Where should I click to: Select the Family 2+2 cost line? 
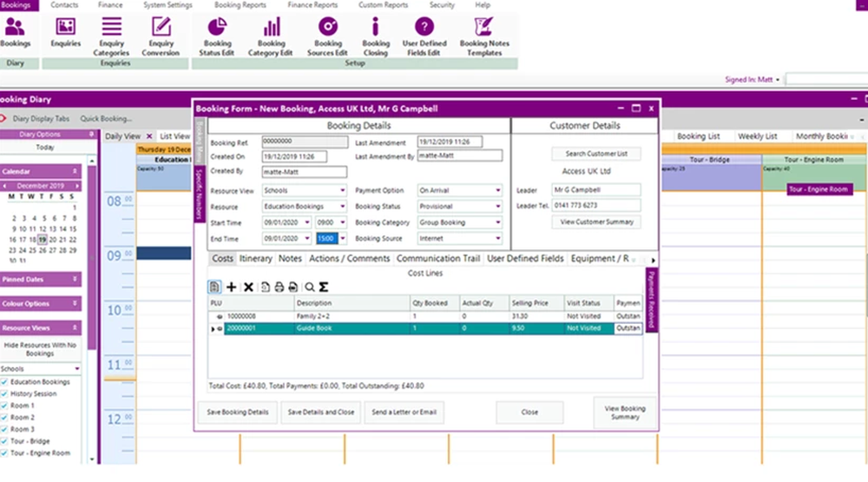[425, 316]
